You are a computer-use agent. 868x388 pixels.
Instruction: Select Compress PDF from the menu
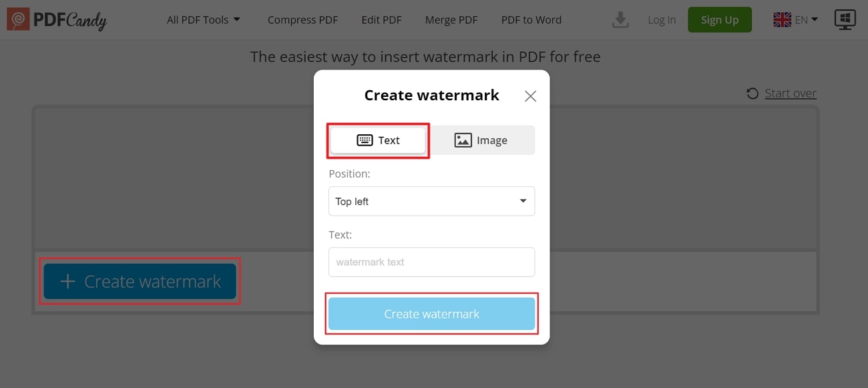tap(302, 19)
